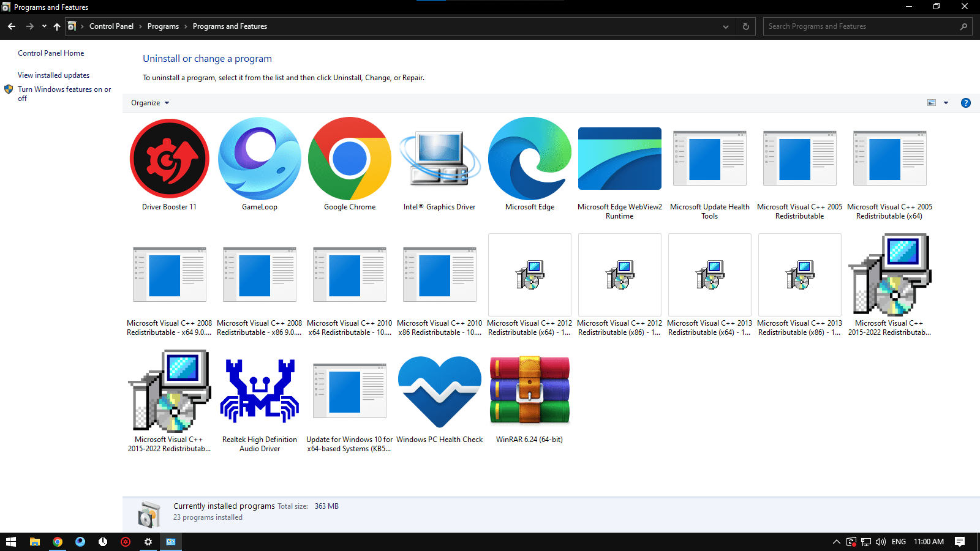Click the Control Panel breadcrumb
The height and width of the screenshot is (551, 980).
[x=111, y=26]
